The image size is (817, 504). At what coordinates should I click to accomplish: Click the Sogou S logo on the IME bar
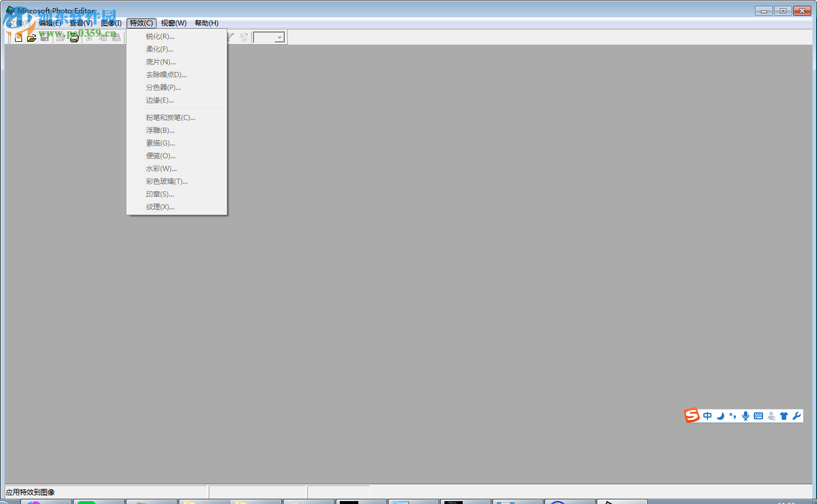(x=692, y=415)
